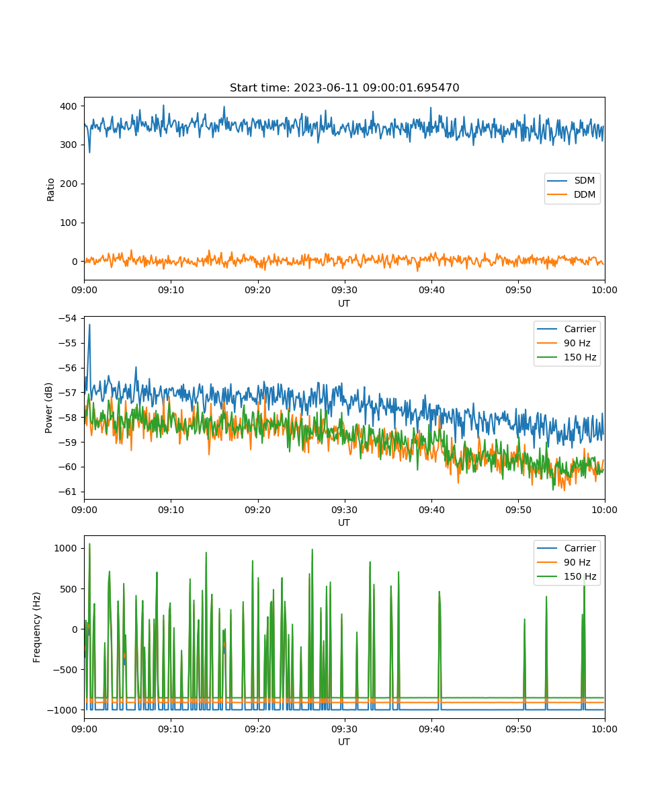The height and width of the screenshot is (807, 672).
Task: Click 09:30 tick under the Ratio plot
Action: coord(344,290)
